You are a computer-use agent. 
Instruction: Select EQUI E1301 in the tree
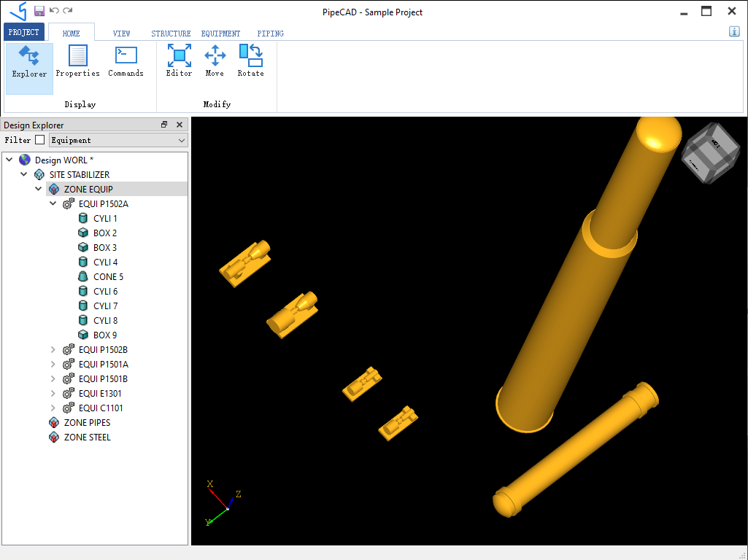100,394
